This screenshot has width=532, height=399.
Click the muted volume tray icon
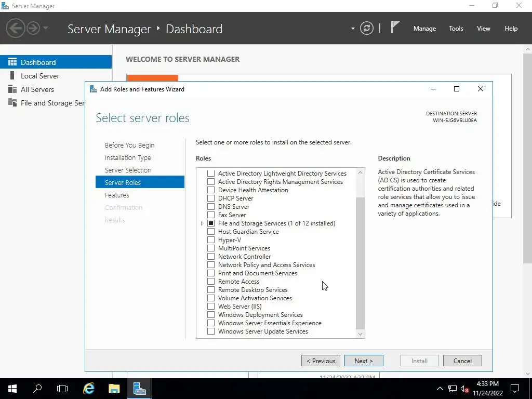[464, 389]
